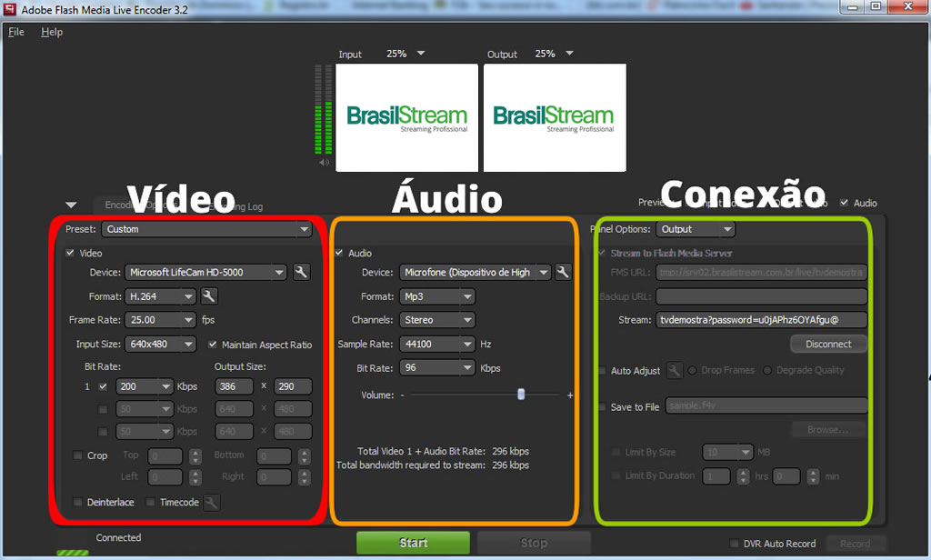Image resolution: width=931 pixels, height=560 pixels.
Task: Click the Output Size height 290 field
Action: tap(293, 386)
